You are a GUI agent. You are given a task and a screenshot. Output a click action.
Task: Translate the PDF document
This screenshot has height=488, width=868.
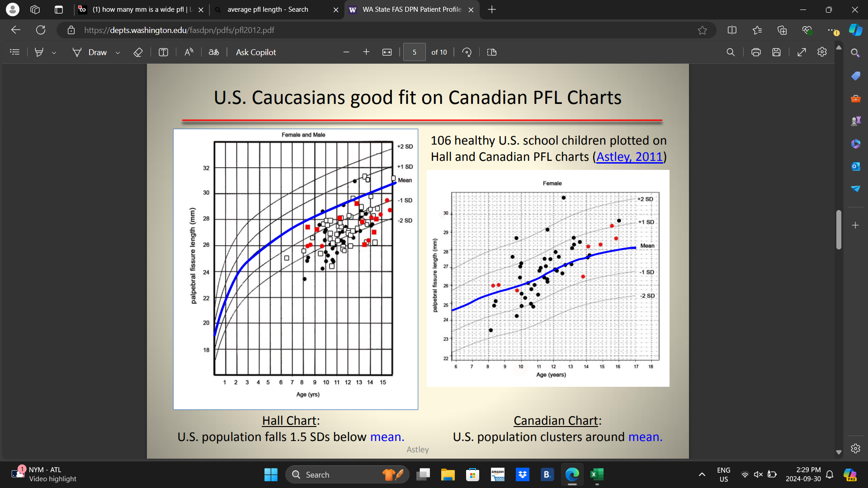coord(213,52)
